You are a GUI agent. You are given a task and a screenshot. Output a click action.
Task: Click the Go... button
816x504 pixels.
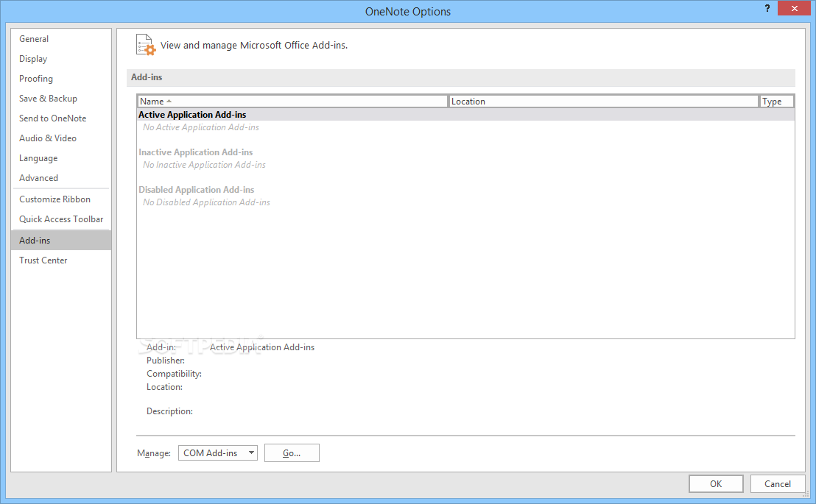[x=292, y=453]
